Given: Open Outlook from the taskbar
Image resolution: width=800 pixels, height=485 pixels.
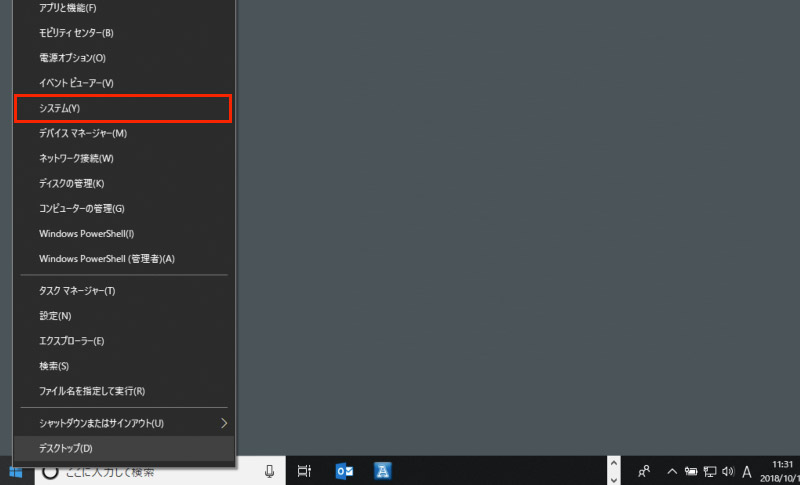Looking at the screenshot, I should click(x=344, y=471).
